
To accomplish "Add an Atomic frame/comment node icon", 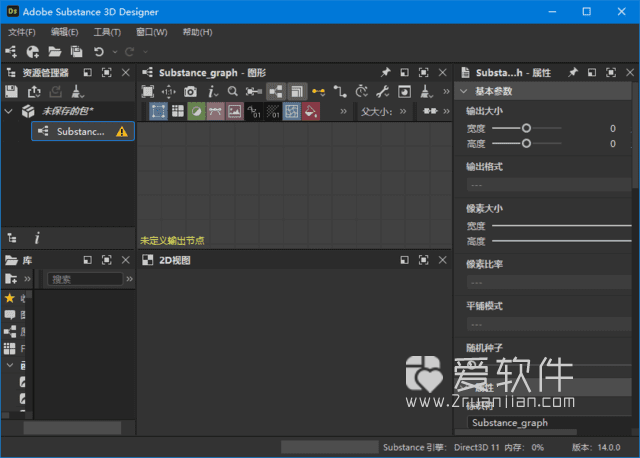I will tap(158, 111).
